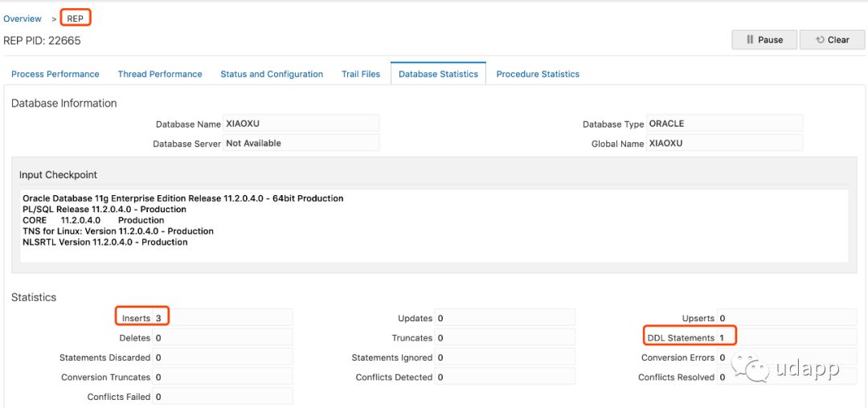Click the Pause button
The height and width of the screenshot is (408, 868).
pos(764,39)
